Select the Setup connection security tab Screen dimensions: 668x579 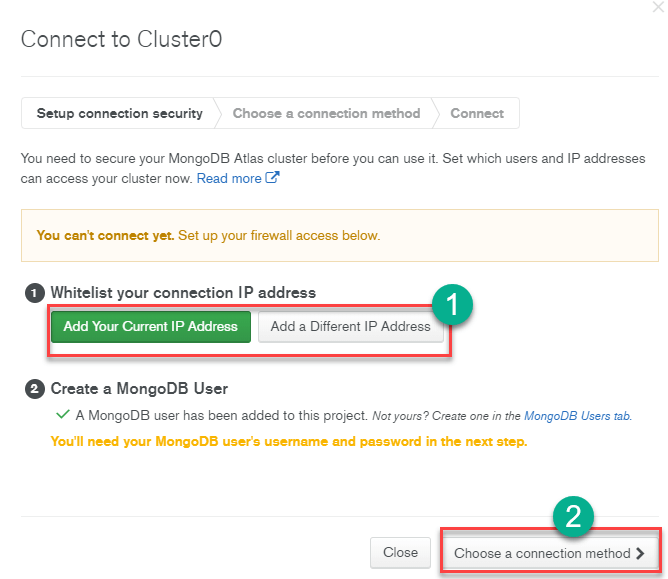(120, 113)
